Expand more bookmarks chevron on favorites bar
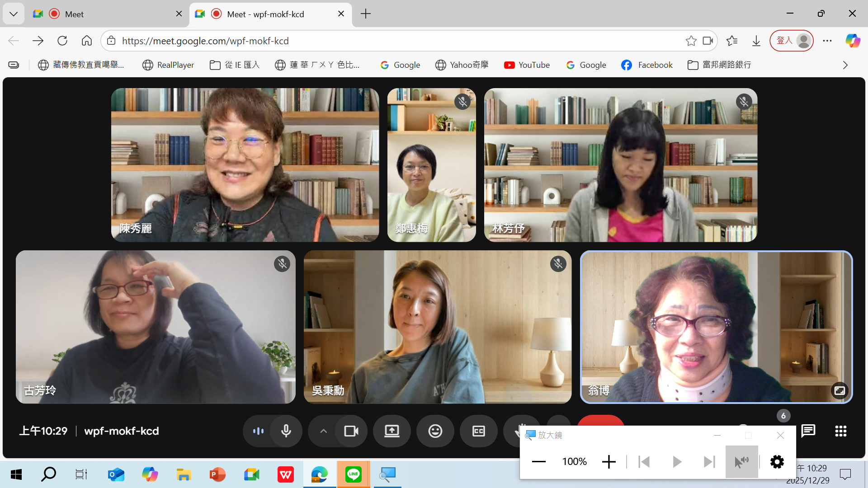The width and height of the screenshot is (868, 488). tap(845, 65)
